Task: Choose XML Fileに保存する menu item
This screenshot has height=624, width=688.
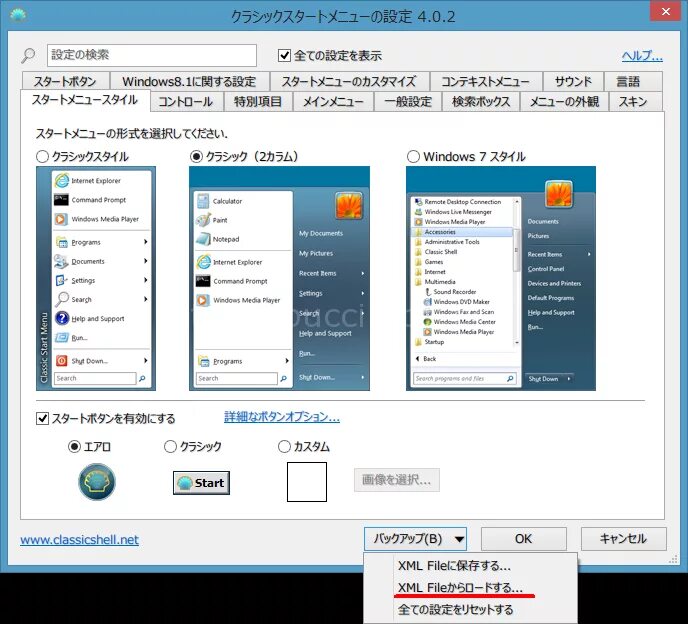Action: click(x=470, y=566)
